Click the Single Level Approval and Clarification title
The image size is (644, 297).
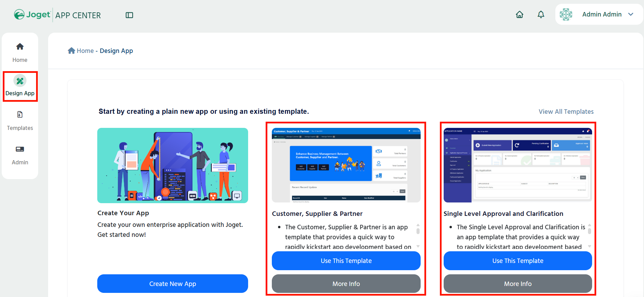503,213
